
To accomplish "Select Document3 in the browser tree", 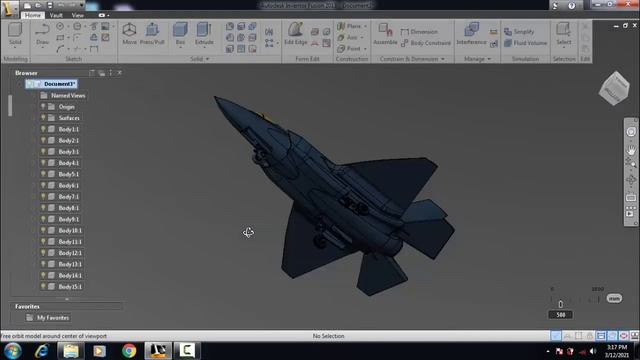I will [x=51, y=84].
